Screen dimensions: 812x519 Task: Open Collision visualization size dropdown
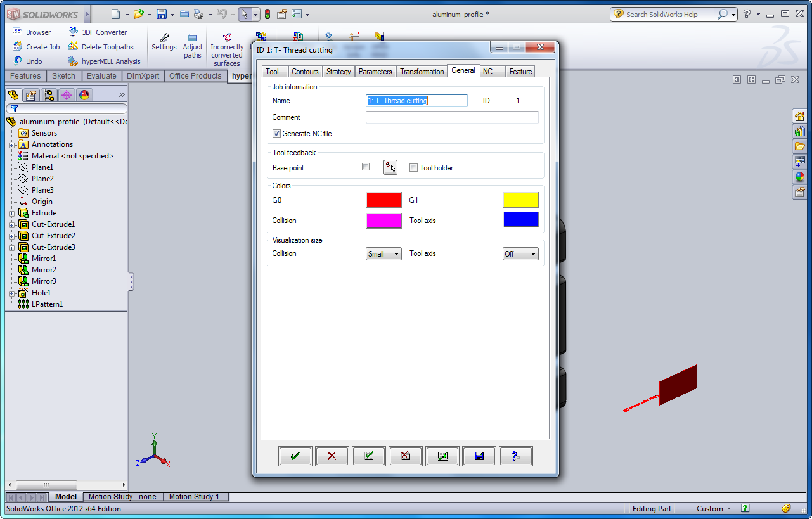(x=383, y=253)
